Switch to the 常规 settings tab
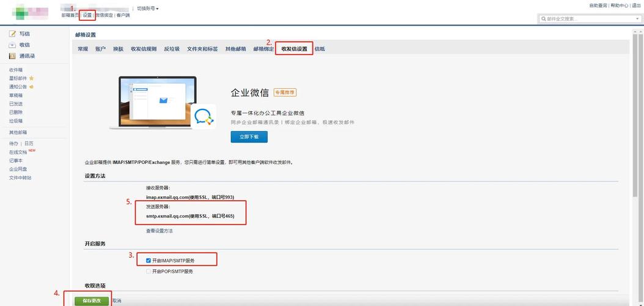This screenshot has height=306, width=644. click(x=83, y=49)
